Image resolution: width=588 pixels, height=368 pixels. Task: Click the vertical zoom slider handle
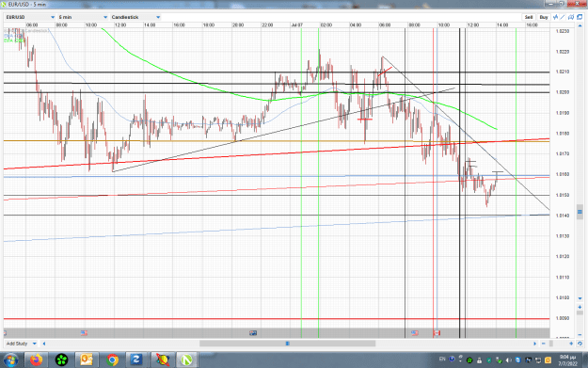(580, 312)
